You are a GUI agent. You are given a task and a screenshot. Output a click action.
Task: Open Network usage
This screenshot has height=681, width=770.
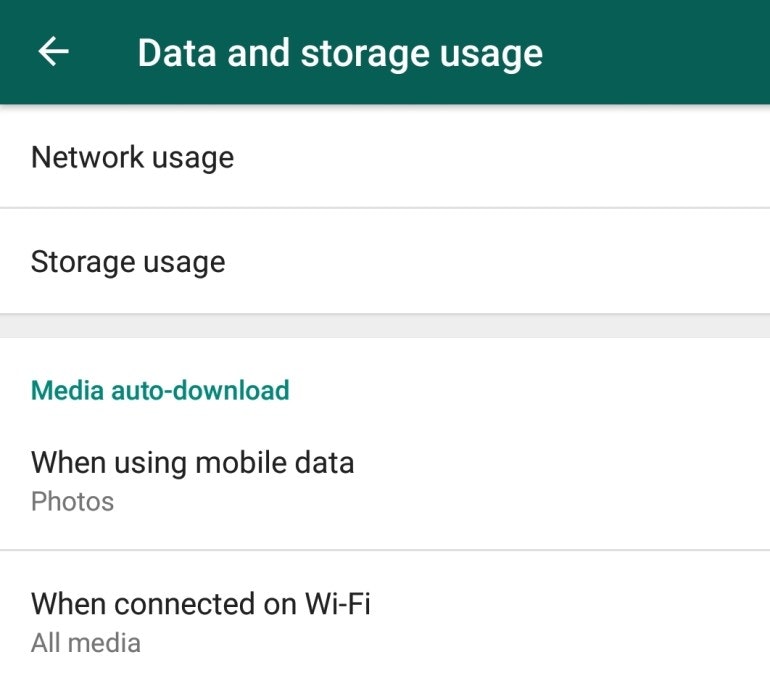(133, 157)
